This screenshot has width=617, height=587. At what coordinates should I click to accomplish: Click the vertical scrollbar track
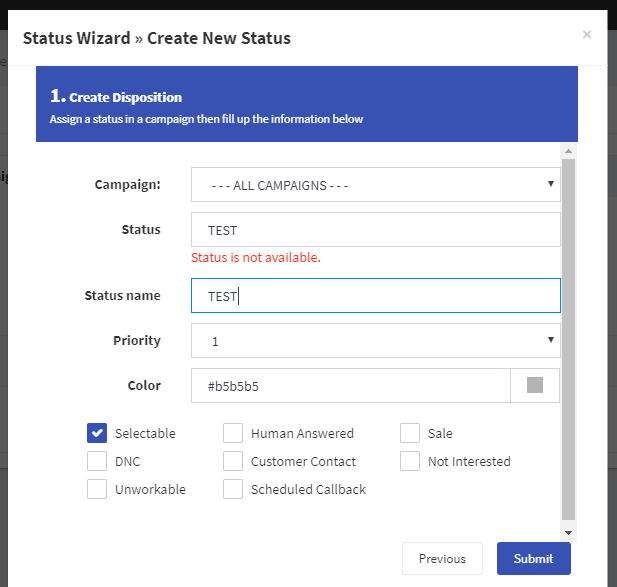pos(568,340)
